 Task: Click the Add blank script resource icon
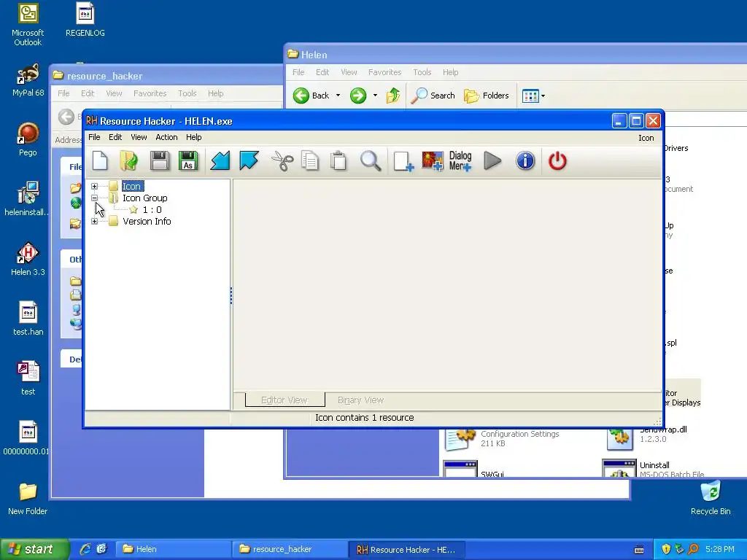(x=403, y=161)
